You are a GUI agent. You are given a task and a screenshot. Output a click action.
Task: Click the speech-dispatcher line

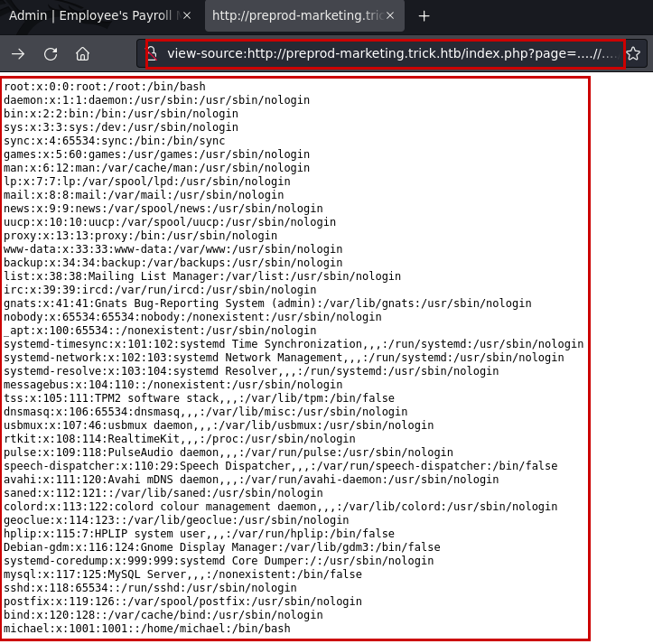coord(281,466)
